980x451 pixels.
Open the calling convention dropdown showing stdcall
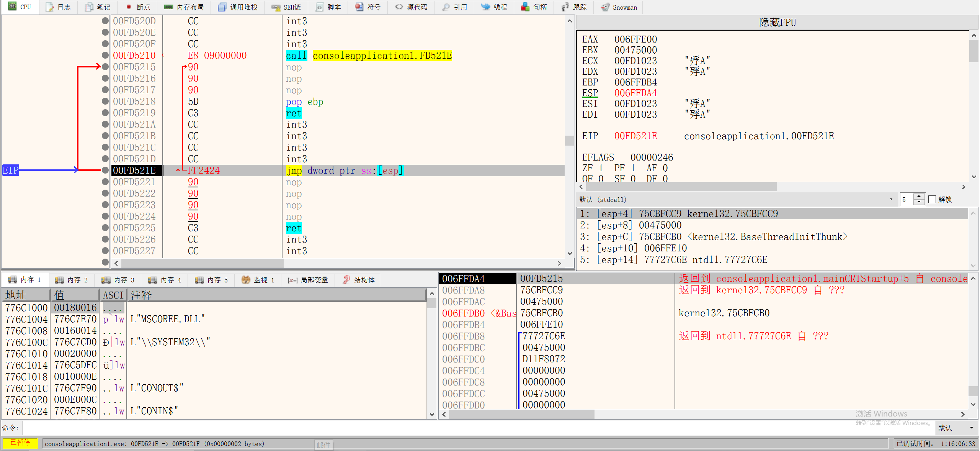[x=891, y=199]
